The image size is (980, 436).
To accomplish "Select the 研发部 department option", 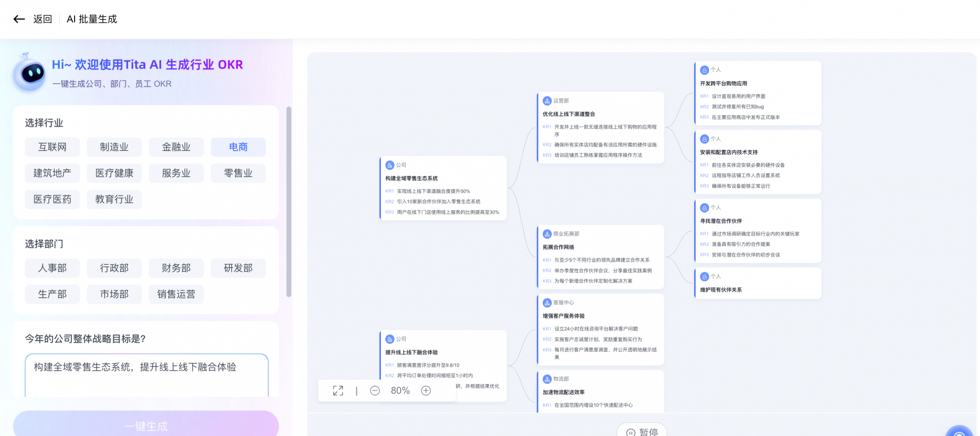I will (238, 268).
